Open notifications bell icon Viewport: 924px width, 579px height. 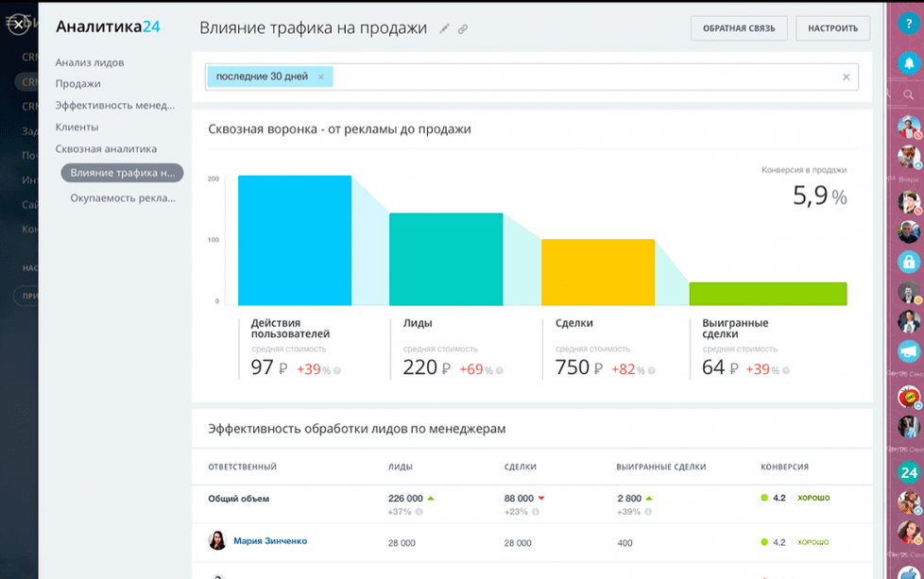(x=909, y=62)
